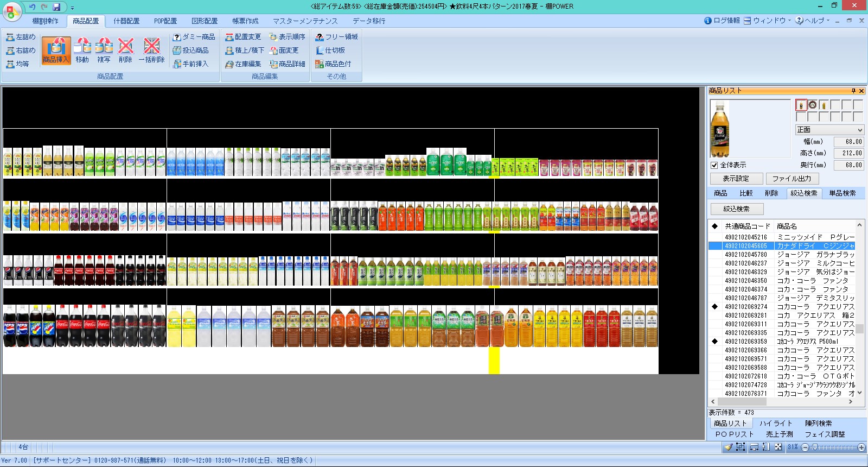The image size is (868, 467).
Task: Click the 一括削除 bulk delete icon
Action: [x=151, y=51]
